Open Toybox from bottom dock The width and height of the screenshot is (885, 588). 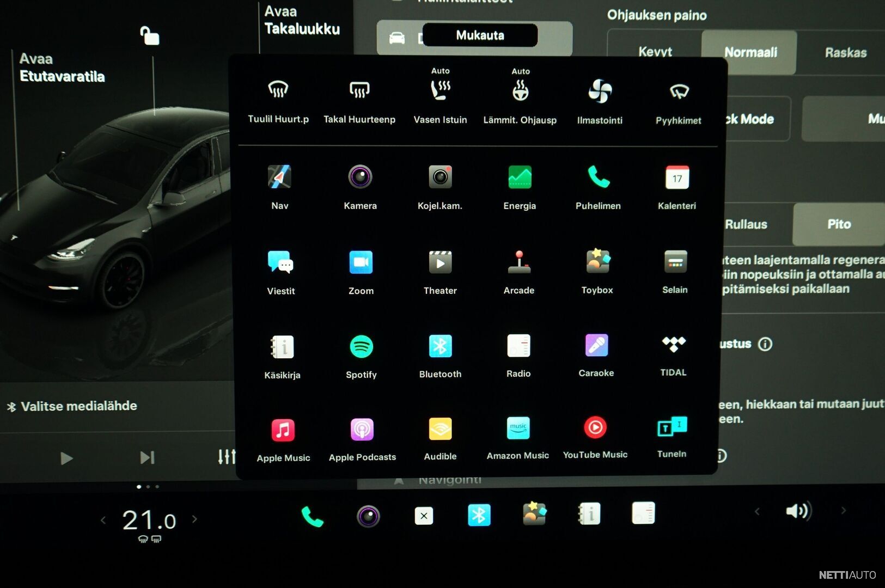click(534, 513)
